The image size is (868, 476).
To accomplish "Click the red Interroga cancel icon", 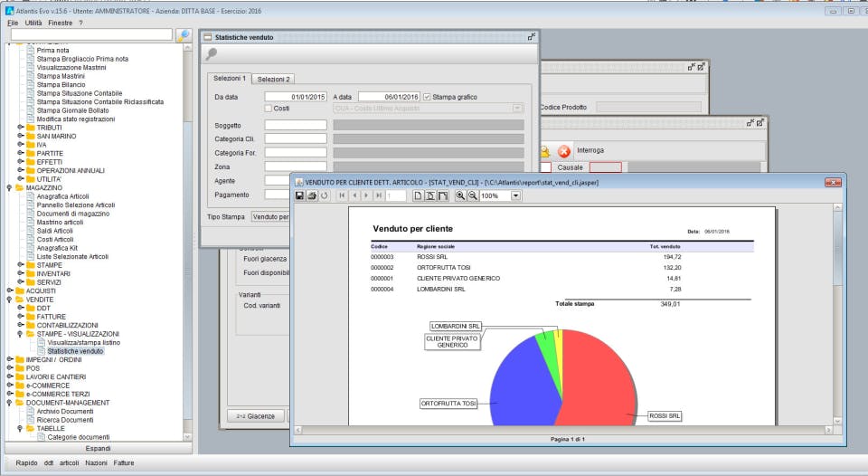I will pyautogui.click(x=563, y=151).
